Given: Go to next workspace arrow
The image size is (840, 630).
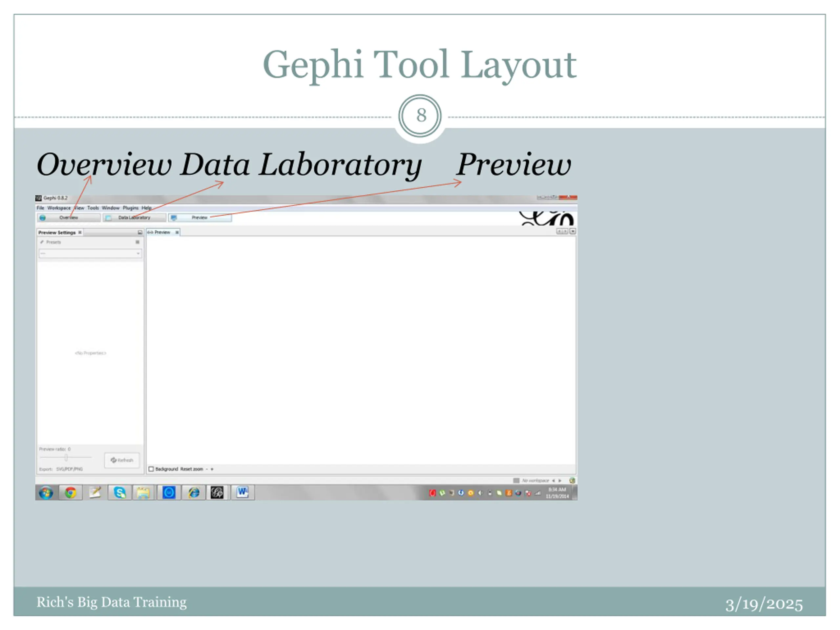Looking at the screenshot, I should point(559,480).
